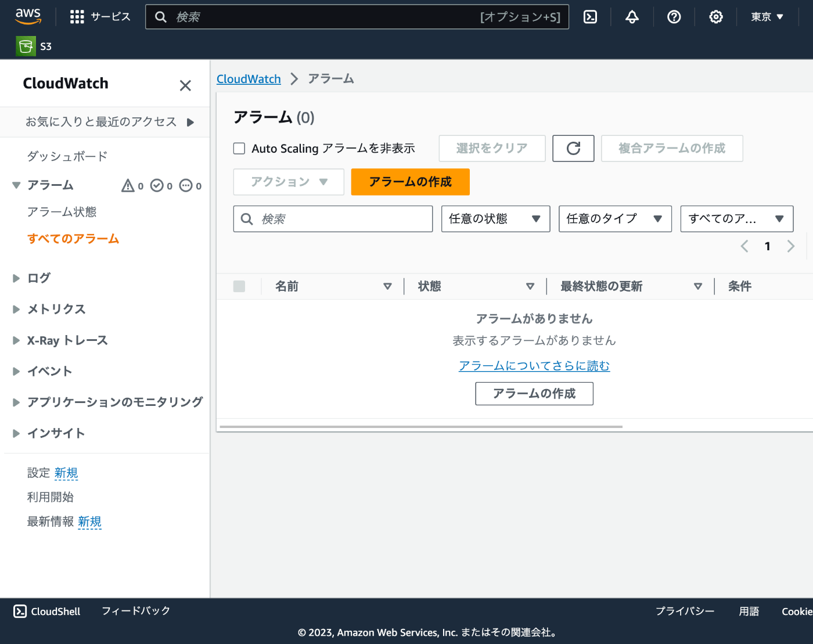Screen dimensions: 813x644
Task: Refresh the alarms list
Action: (x=573, y=149)
